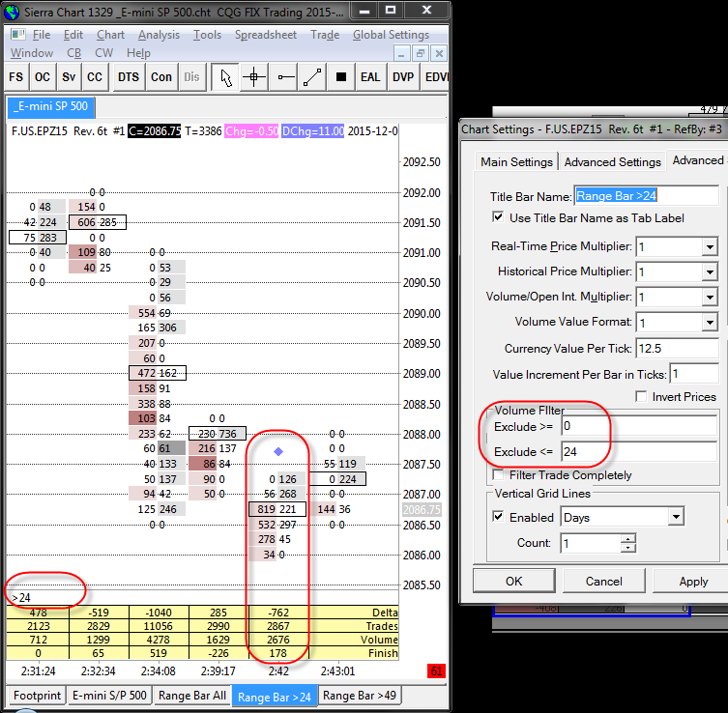Open the Advanced Settings tab
Screen dimensions: 728x713
[612, 162]
